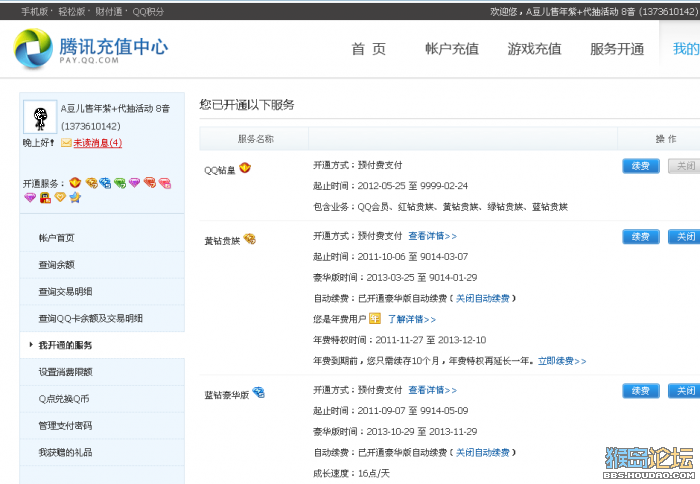The image size is (700, 484).
Task: Select 管理支付密码 in the sidebar menu
Action: point(66,426)
